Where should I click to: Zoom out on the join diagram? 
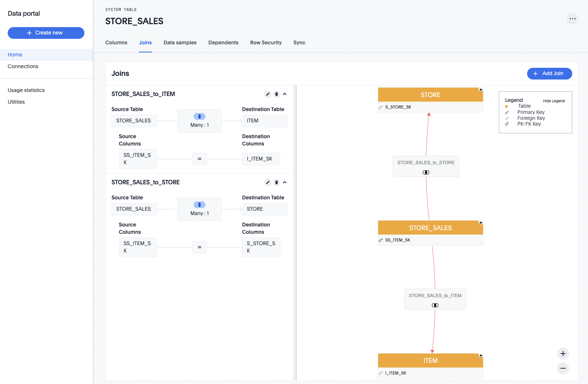point(563,368)
